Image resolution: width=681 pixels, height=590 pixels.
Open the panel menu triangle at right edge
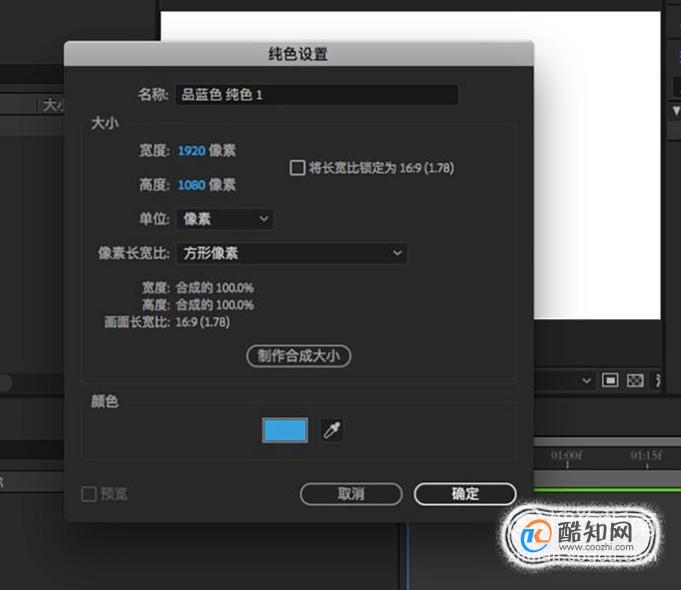tap(676, 111)
